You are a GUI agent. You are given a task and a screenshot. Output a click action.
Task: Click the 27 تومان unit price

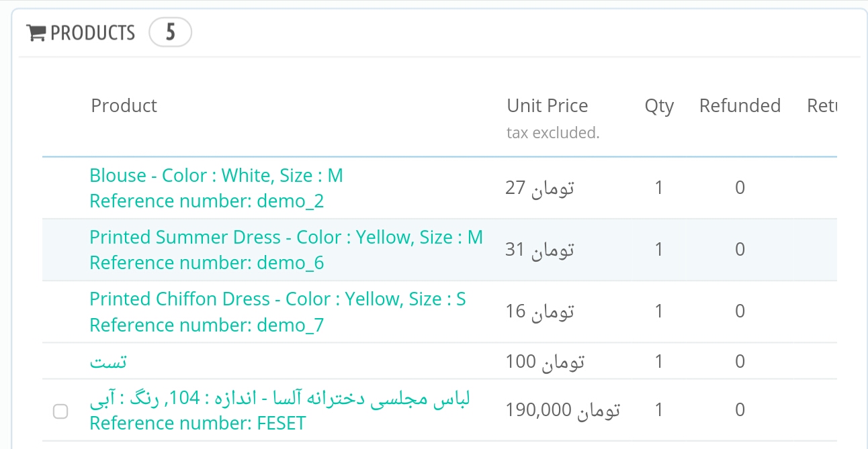539,188
